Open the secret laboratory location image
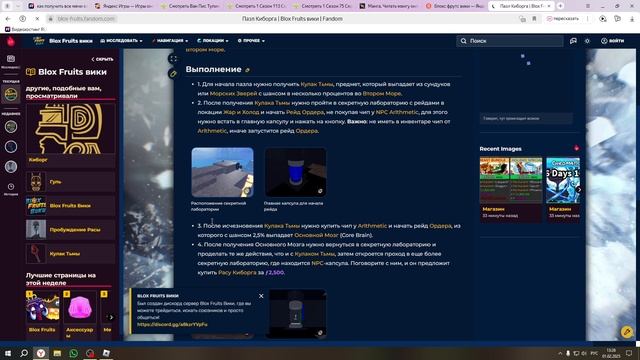The height and width of the screenshot is (360, 640). pos(222,172)
